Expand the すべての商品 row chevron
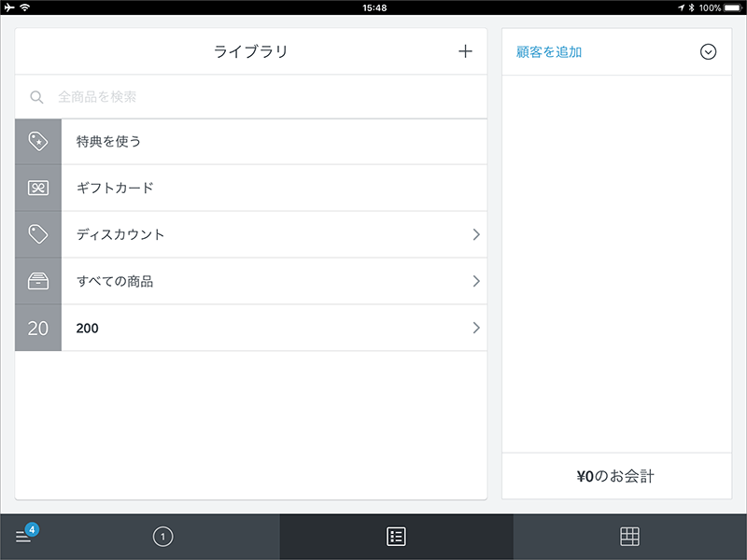The height and width of the screenshot is (560, 747). 476,281
